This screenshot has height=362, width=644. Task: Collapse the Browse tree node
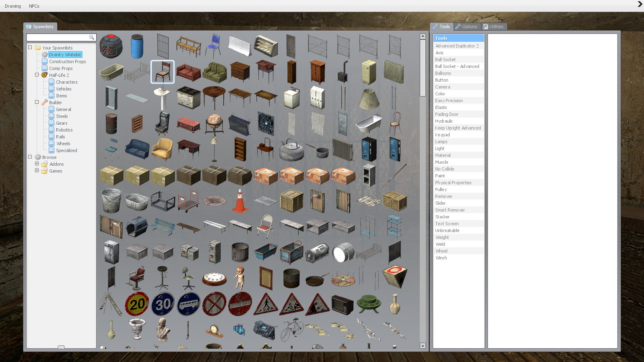click(x=30, y=157)
